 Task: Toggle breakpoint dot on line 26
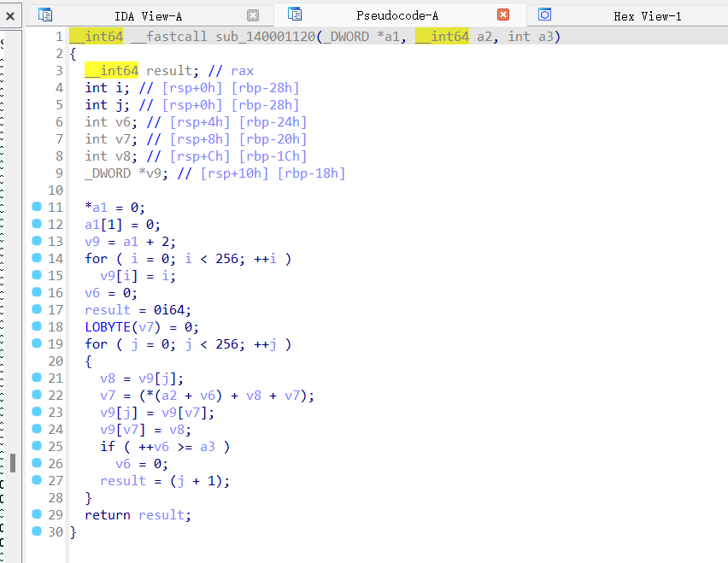37,463
